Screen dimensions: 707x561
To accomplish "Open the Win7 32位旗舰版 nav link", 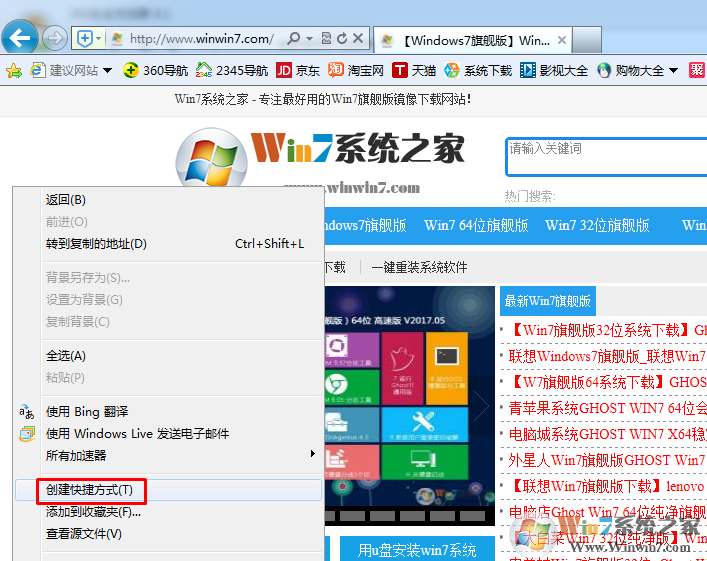I will [597, 225].
